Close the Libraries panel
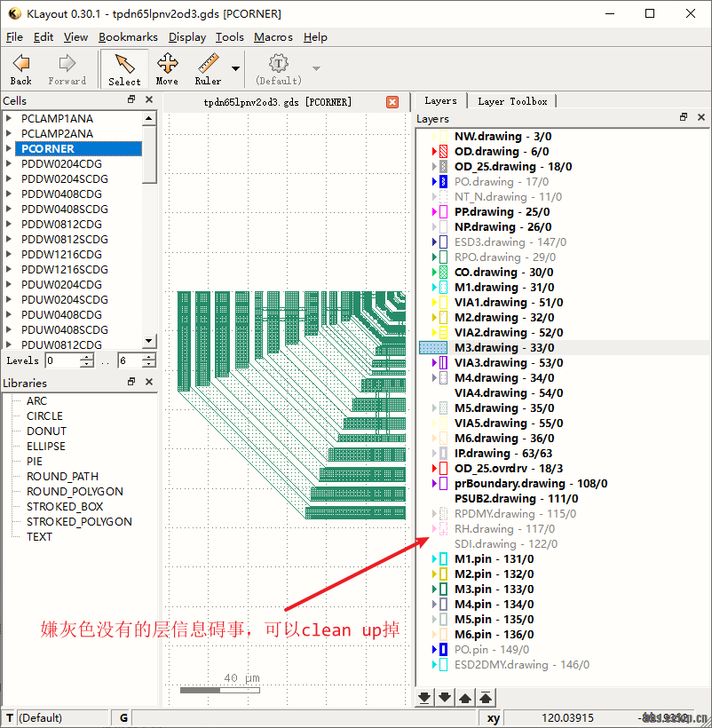 coord(149,382)
